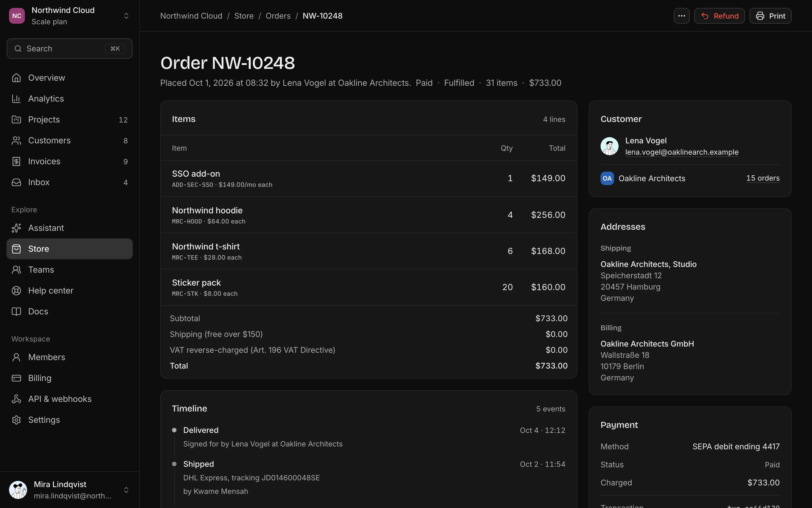Open the Billing card icon
The height and width of the screenshot is (508, 812).
(16, 378)
